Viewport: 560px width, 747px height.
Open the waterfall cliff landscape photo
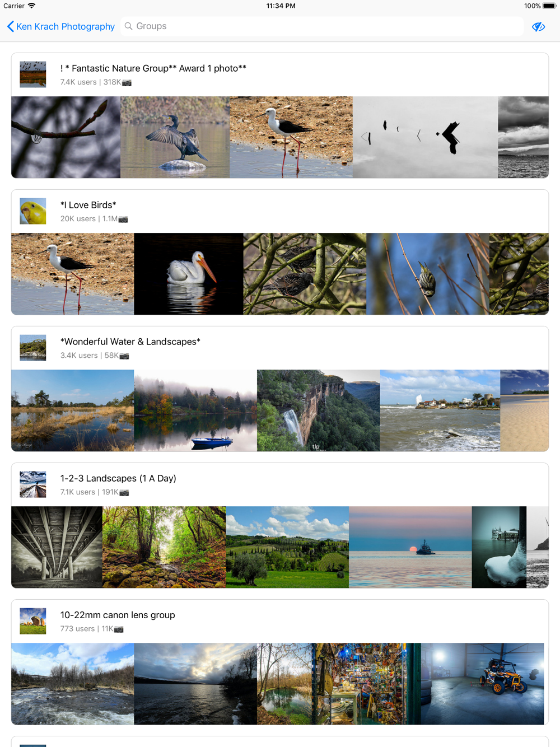tap(319, 410)
